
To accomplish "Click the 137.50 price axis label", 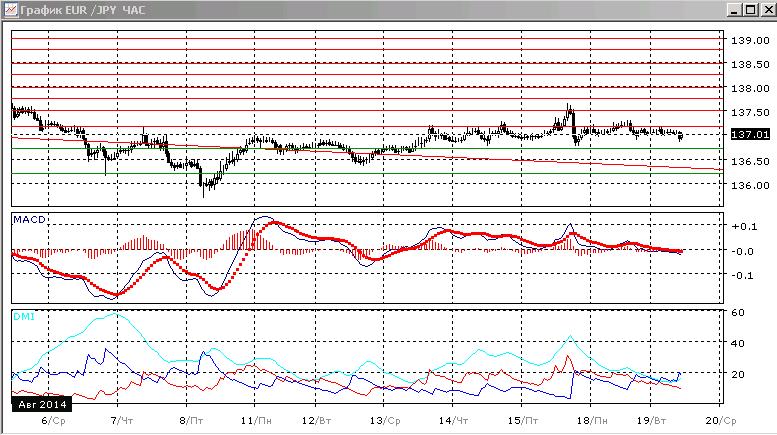I will 750,112.
